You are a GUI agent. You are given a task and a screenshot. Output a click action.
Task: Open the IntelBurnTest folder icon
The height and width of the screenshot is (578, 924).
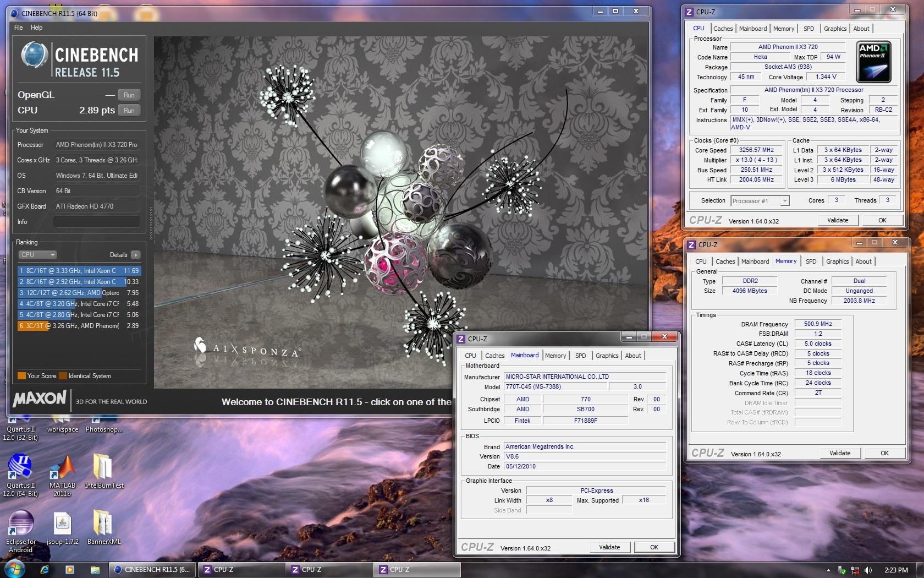(104, 471)
